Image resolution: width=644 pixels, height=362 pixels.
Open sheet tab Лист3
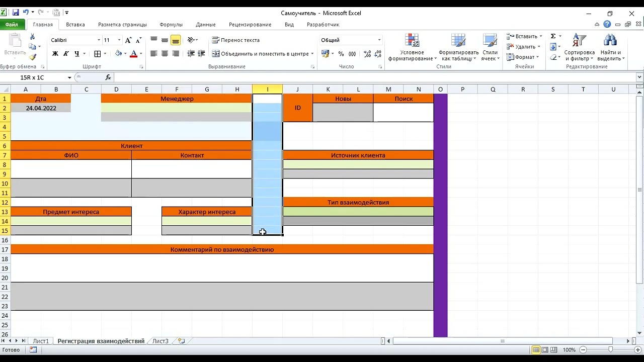[160, 341]
